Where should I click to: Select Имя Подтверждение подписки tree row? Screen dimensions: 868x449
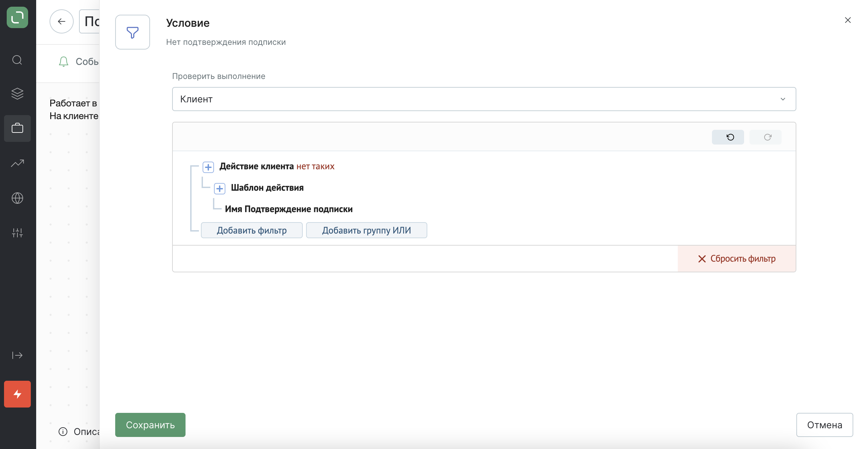tap(289, 209)
